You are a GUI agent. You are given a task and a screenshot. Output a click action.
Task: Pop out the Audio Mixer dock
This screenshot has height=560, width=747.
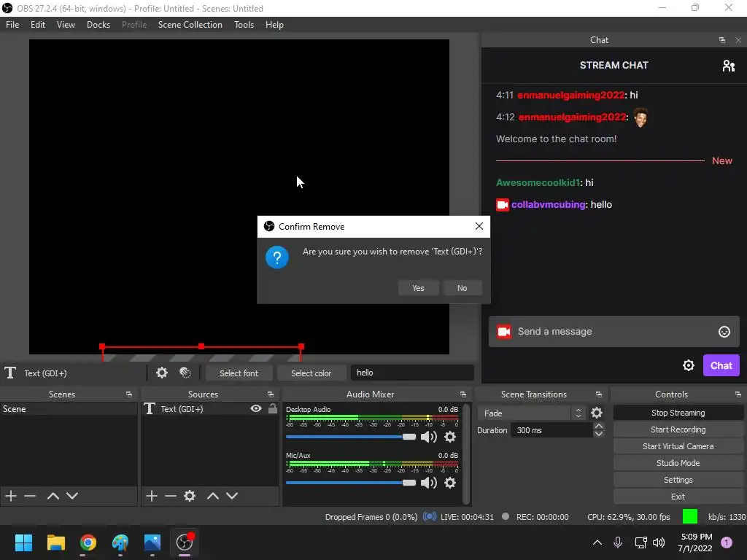click(463, 394)
